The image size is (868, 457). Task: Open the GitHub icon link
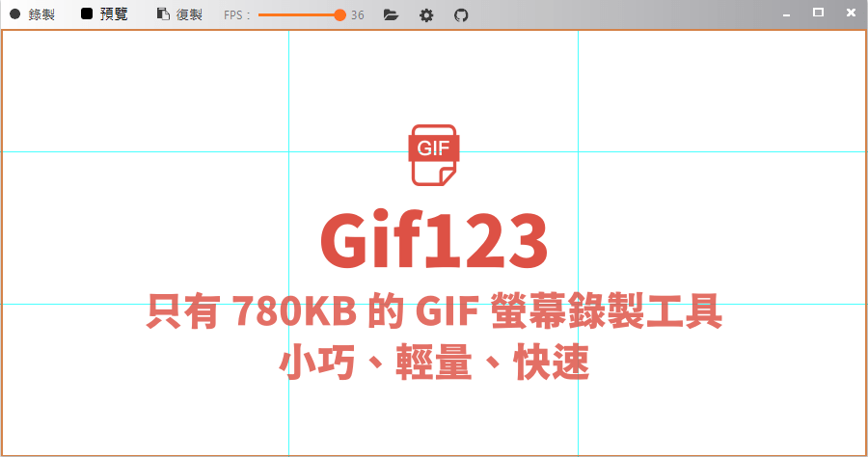pyautogui.click(x=461, y=14)
